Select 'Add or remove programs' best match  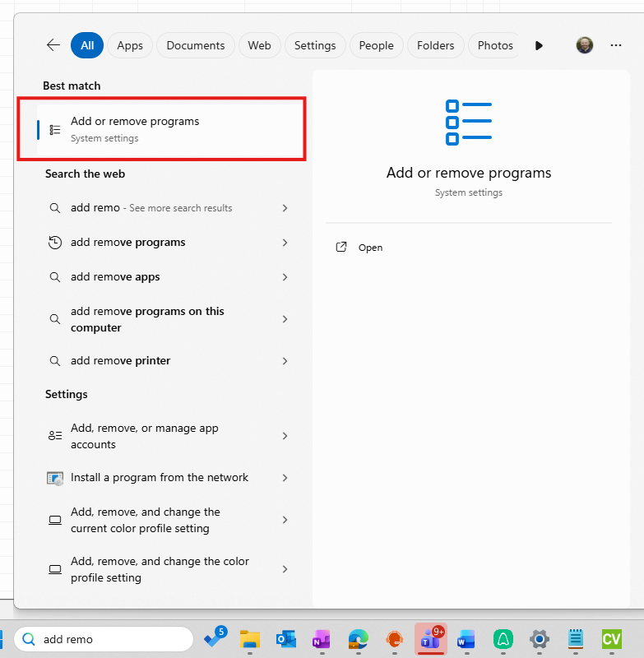[161, 129]
